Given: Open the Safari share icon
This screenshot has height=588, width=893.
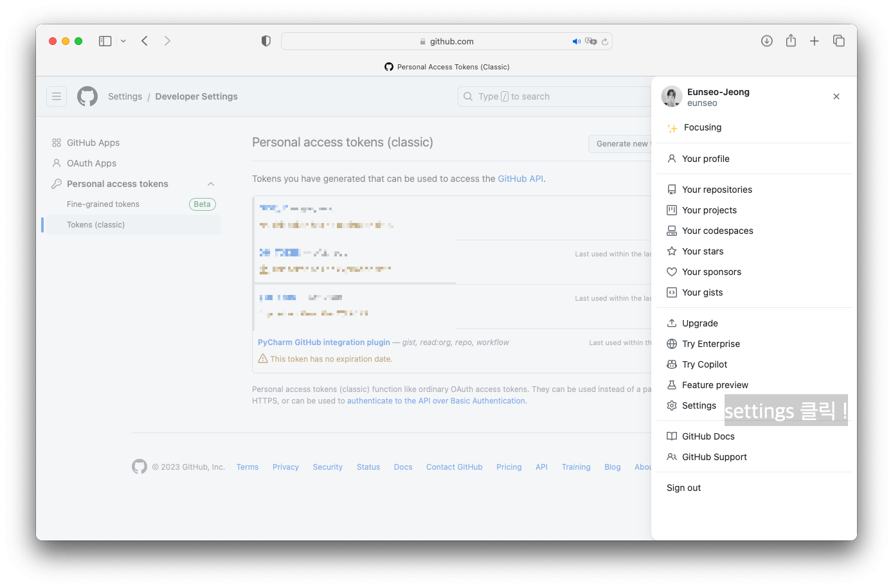Looking at the screenshot, I should pyautogui.click(x=791, y=40).
